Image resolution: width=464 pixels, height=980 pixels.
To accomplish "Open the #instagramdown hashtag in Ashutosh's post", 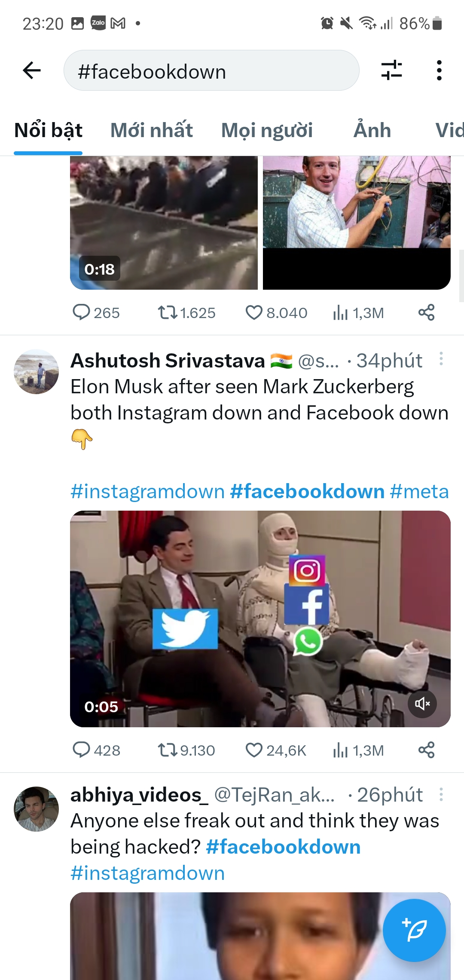I will pos(147,491).
